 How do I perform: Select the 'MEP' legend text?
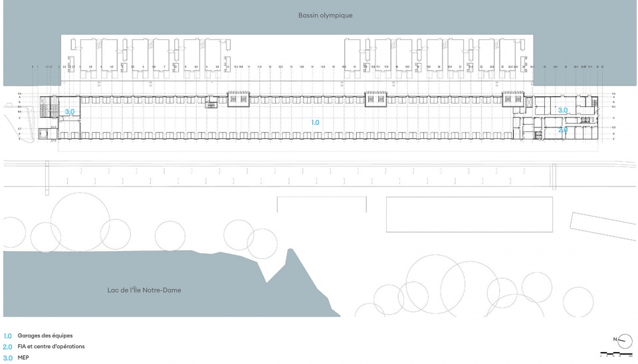pos(24,358)
